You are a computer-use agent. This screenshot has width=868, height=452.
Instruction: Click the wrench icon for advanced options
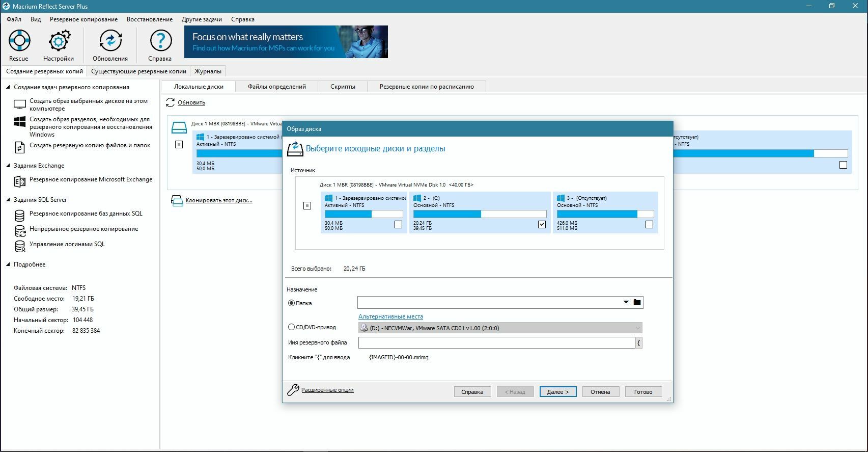click(293, 390)
